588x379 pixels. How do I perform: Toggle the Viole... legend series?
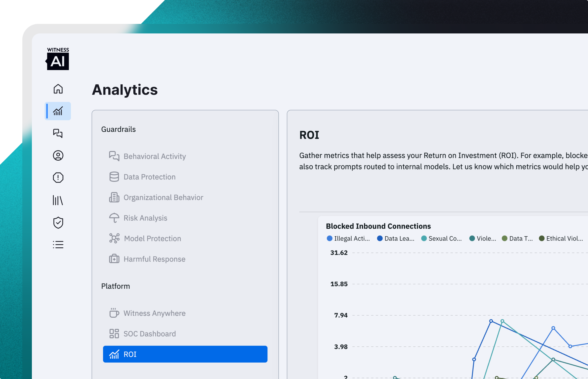click(483, 238)
